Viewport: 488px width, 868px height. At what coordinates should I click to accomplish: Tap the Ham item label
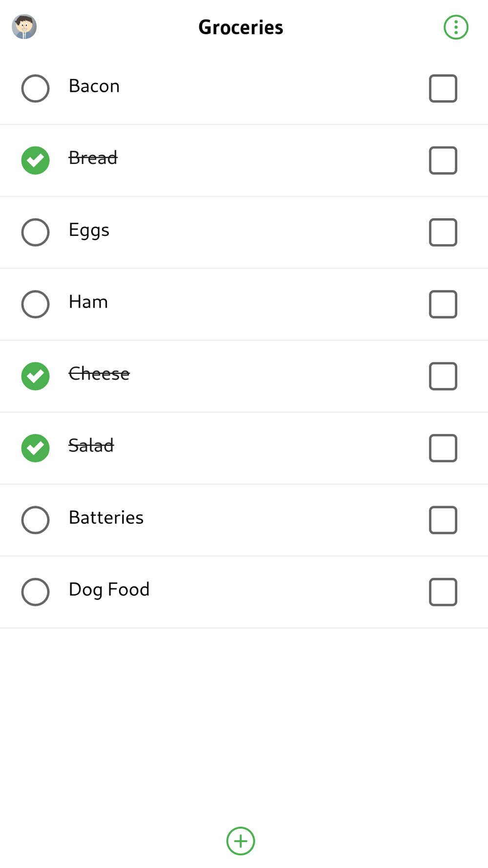[x=88, y=302]
